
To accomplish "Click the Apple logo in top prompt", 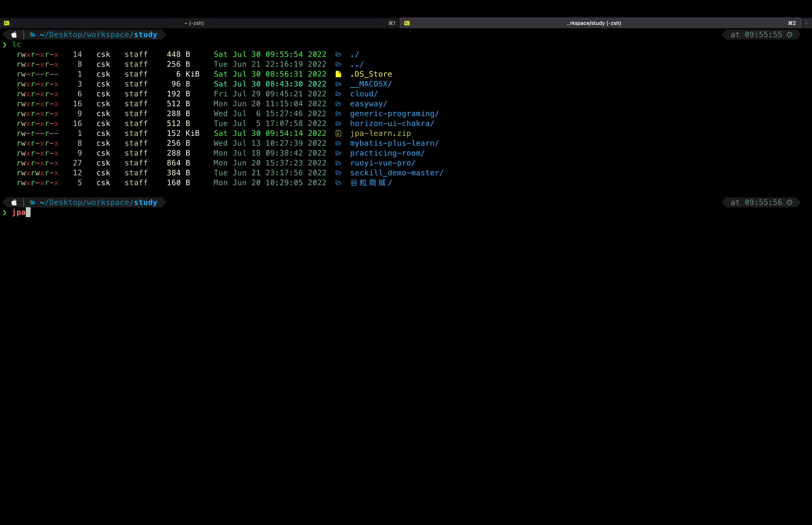I will (x=14, y=35).
